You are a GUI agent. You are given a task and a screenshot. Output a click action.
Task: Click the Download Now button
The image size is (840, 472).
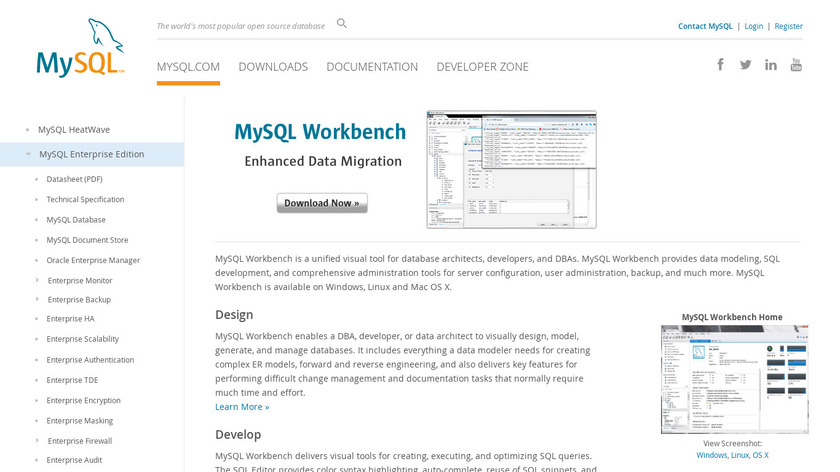click(x=322, y=203)
